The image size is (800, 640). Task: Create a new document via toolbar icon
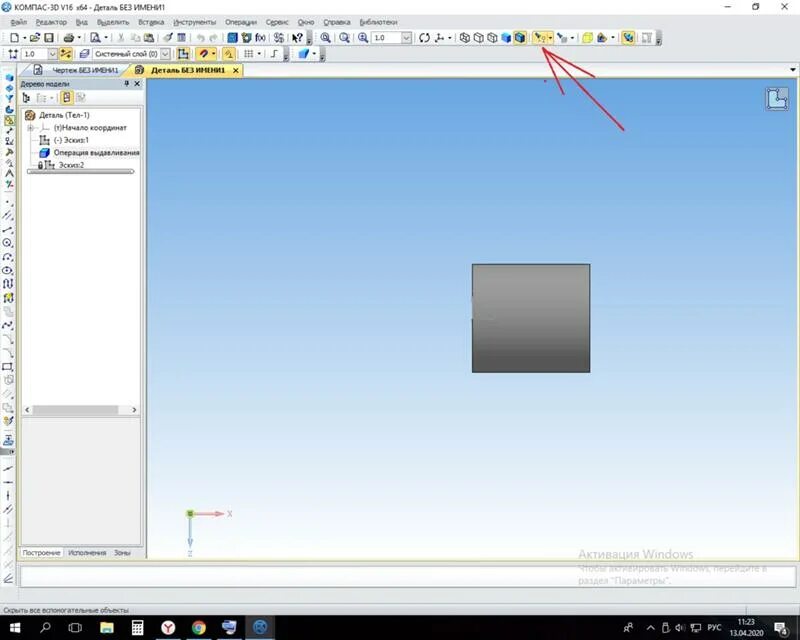coord(14,38)
